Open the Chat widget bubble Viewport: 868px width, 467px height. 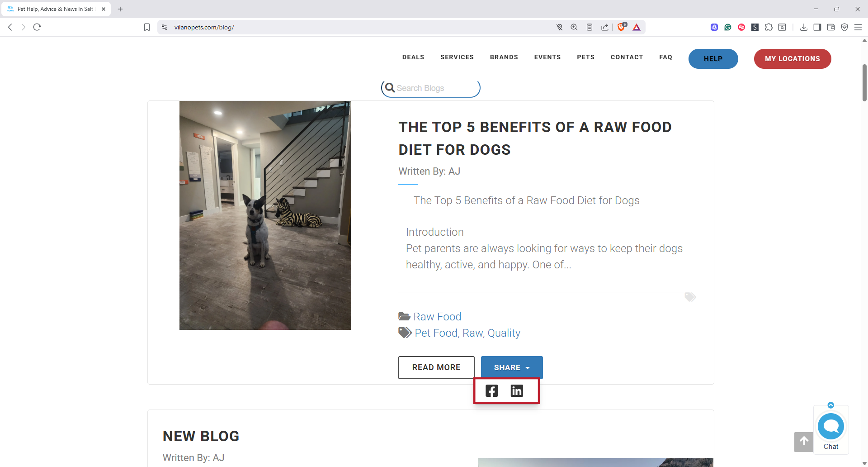pyautogui.click(x=831, y=426)
